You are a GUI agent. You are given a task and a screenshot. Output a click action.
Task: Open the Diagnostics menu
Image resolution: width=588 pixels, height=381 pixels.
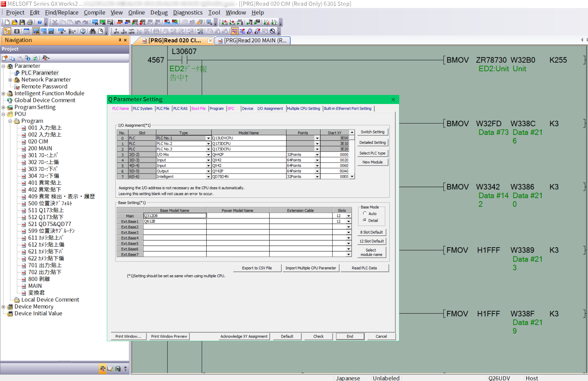[188, 12]
